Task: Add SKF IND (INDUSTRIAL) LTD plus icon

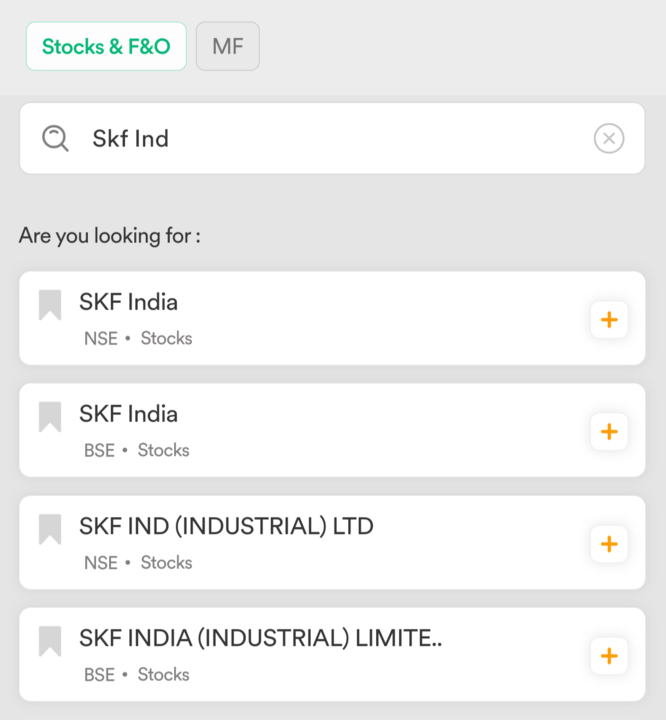Action: (x=608, y=544)
